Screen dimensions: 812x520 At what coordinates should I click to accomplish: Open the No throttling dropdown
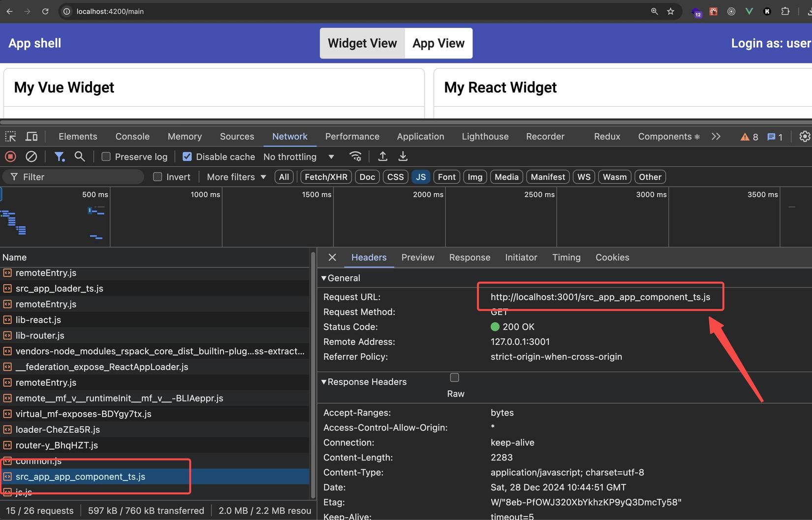pyautogui.click(x=299, y=156)
